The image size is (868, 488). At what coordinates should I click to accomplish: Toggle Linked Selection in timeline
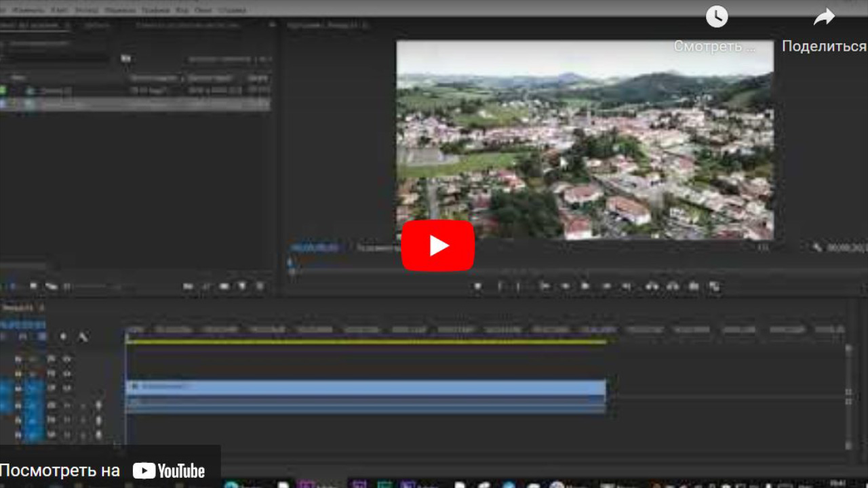(x=42, y=337)
